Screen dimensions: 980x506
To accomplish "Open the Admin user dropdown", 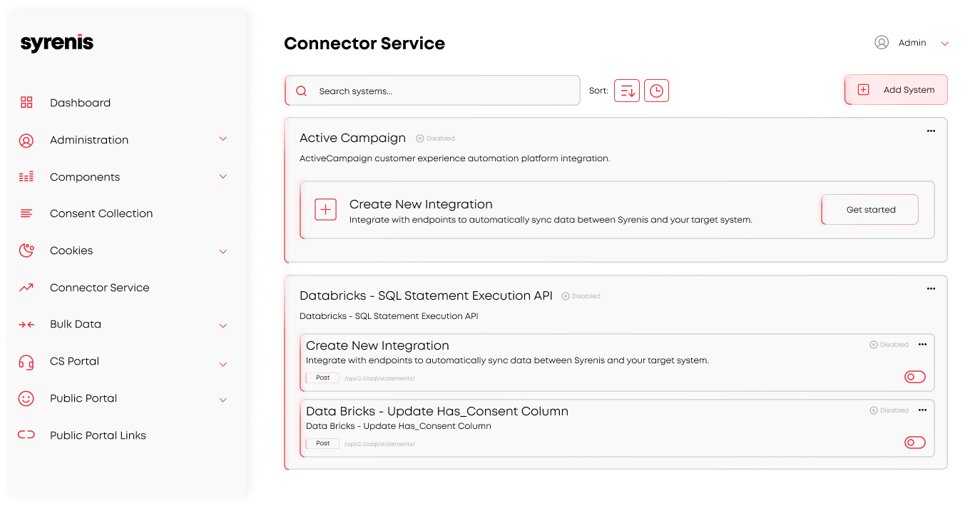I will 944,44.
